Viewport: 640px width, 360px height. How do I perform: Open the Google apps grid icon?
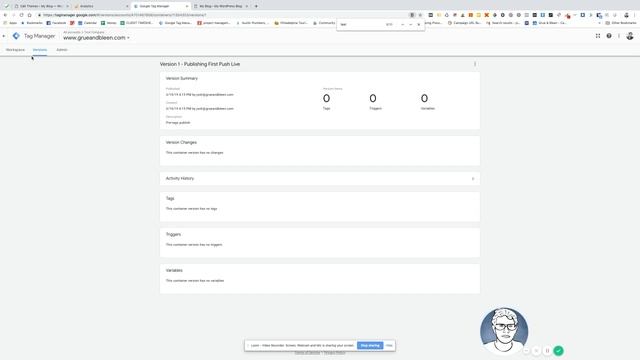598,36
